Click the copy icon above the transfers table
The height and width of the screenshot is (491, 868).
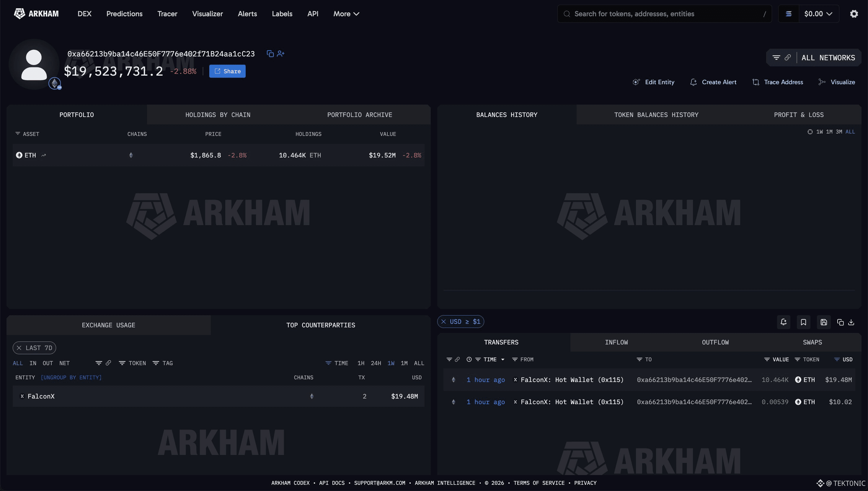coord(840,322)
